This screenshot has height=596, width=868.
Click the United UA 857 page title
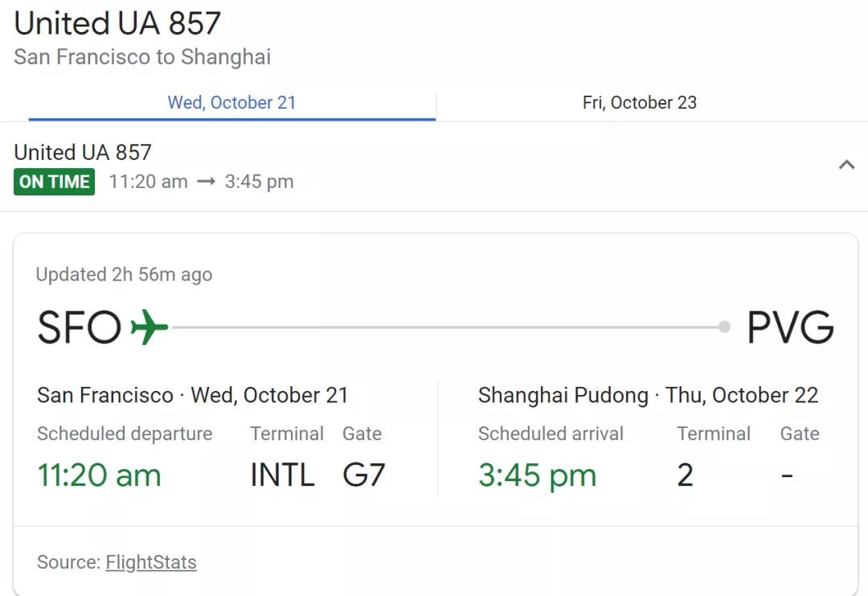(x=117, y=24)
